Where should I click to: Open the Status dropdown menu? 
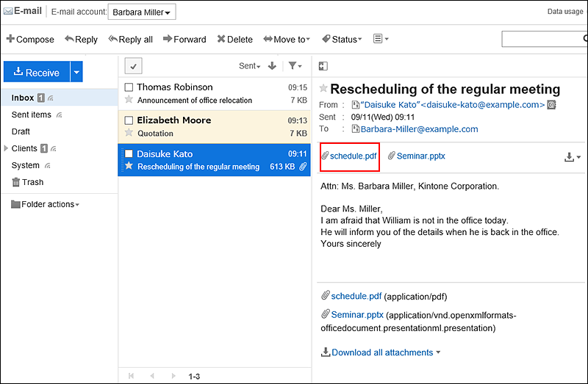point(342,39)
